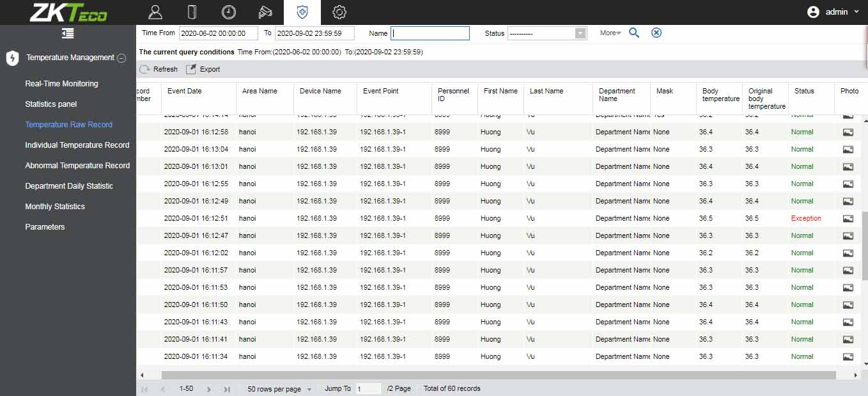Open the Access device module icon
This screenshot has height=396, width=868.
(x=192, y=12)
